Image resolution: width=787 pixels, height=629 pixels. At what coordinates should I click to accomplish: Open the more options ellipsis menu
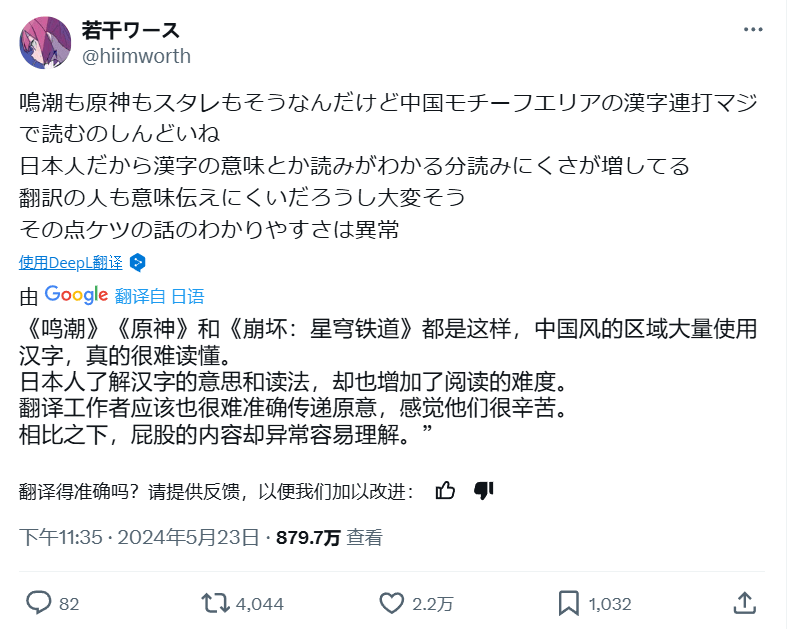pyautogui.click(x=753, y=29)
